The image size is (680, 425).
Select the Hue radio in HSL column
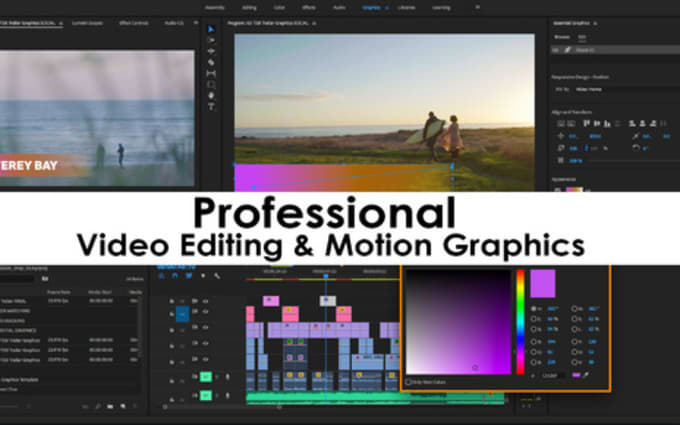point(574,309)
